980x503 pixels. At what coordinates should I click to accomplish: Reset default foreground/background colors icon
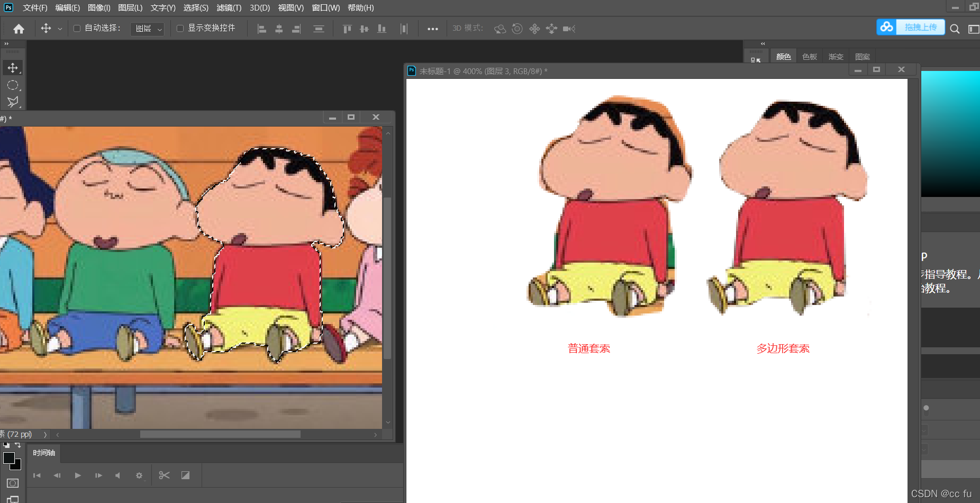tap(6, 446)
